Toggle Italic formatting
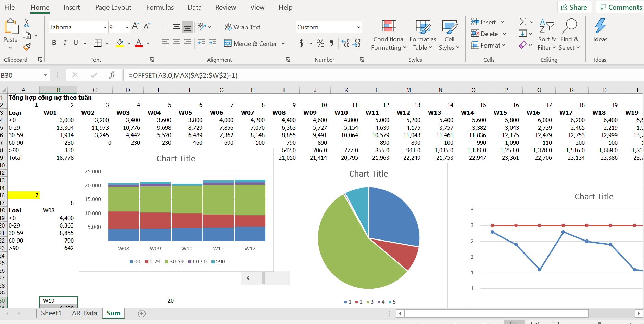This screenshot has height=324, width=644. click(65, 43)
